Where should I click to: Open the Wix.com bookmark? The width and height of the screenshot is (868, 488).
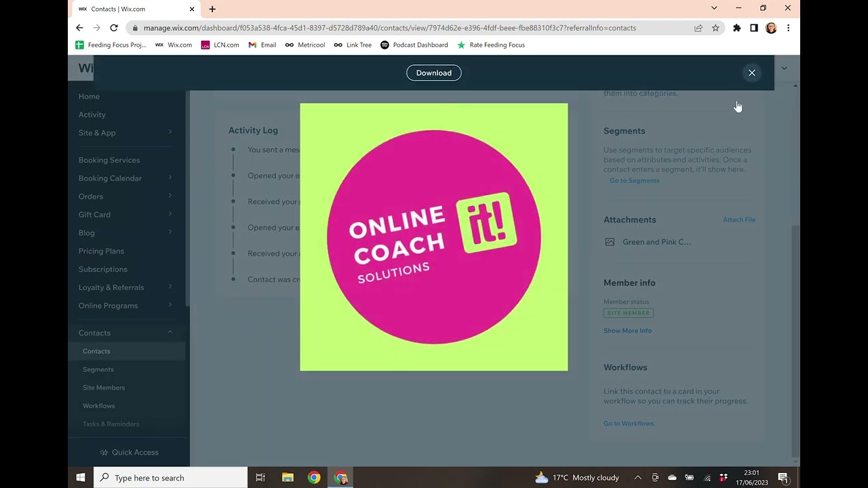pyautogui.click(x=174, y=45)
